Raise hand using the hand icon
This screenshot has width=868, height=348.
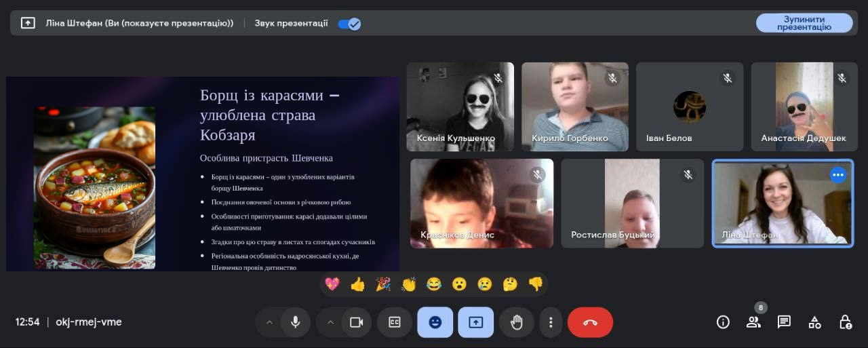(517, 322)
